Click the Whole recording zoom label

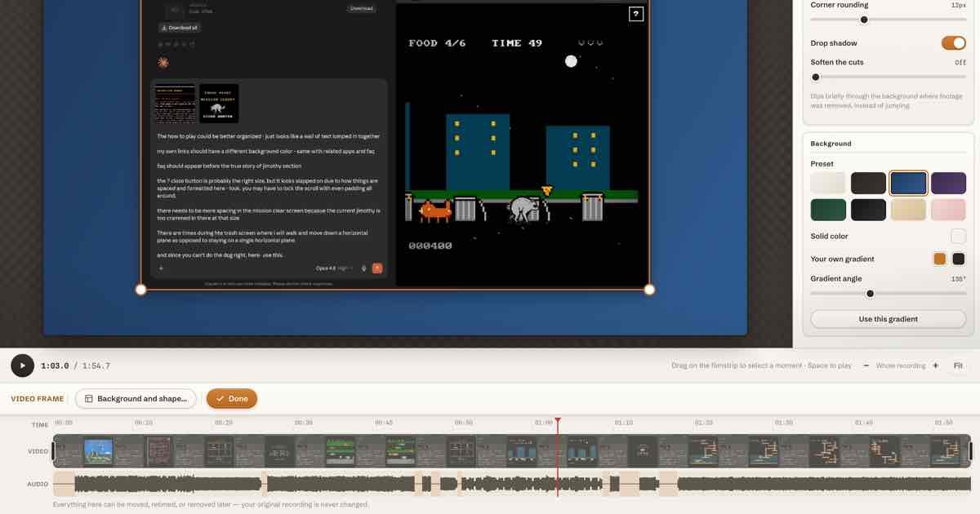click(x=900, y=366)
